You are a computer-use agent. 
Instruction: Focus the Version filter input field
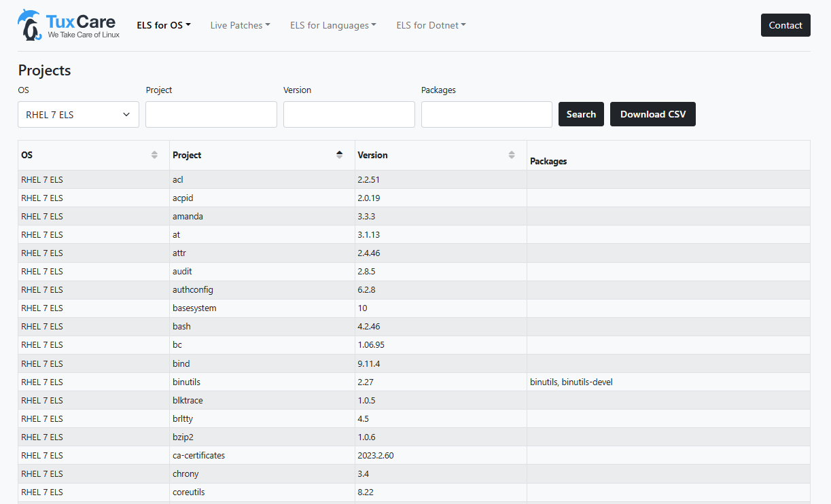349,115
